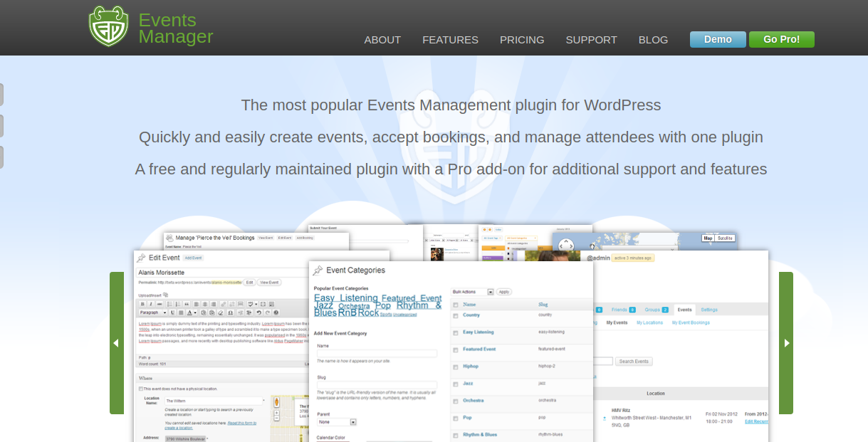Click the Upload/Insert media icon
Image resolution: width=868 pixels, height=442 pixels.
[165, 295]
